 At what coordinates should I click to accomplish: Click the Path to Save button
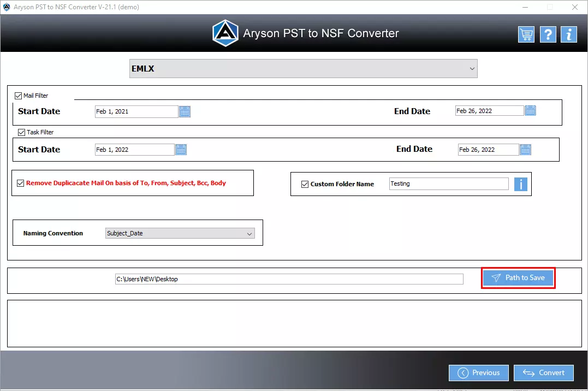[518, 277]
